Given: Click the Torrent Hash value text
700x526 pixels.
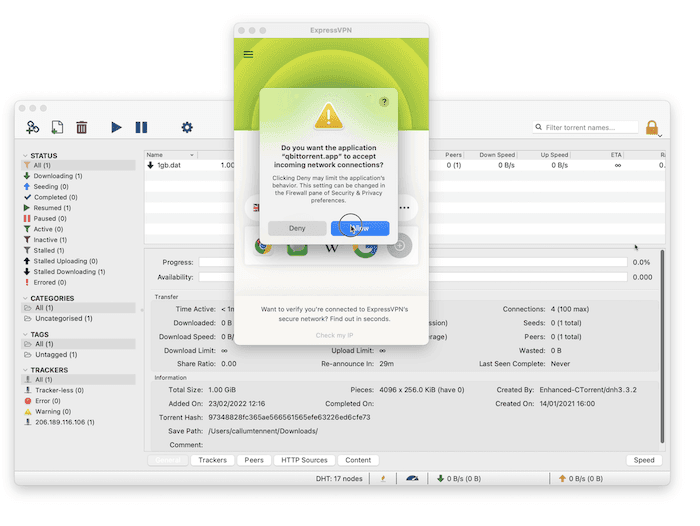Looking at the screenshot, I should click(x=289, y=417).
